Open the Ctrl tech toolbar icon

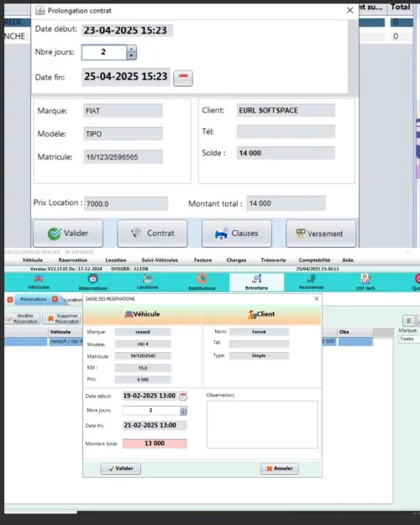365,282
